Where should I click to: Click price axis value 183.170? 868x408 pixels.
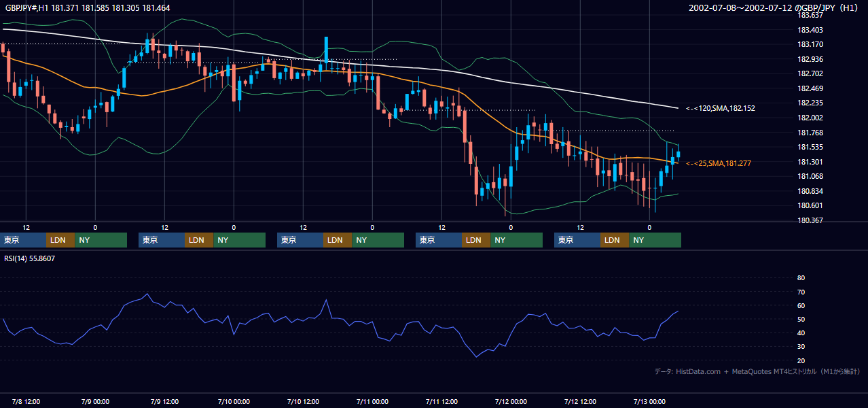tap(810, 44)
